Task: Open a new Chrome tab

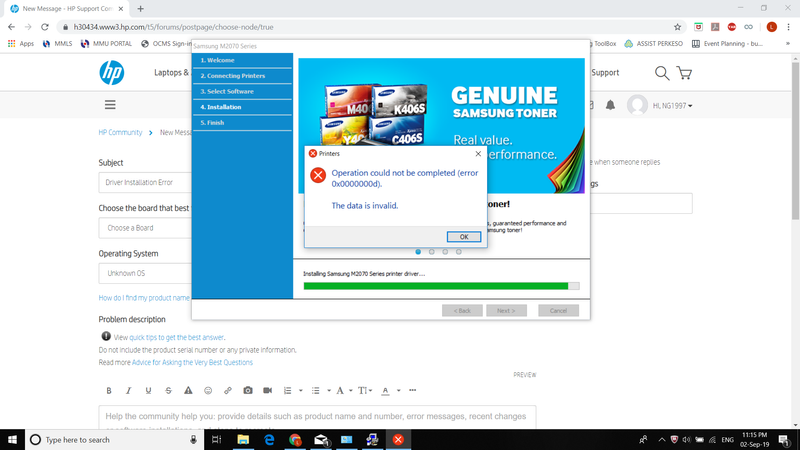Action: coord(140,9)
